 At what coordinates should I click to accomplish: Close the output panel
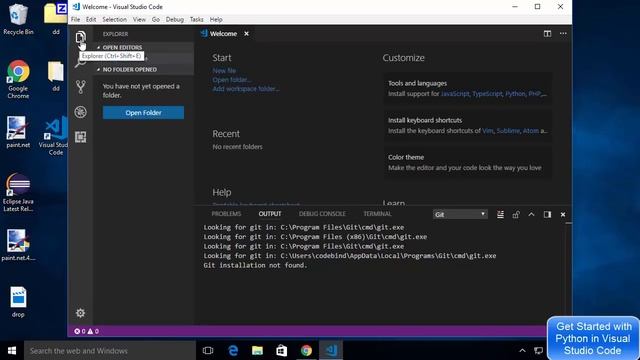563,214
